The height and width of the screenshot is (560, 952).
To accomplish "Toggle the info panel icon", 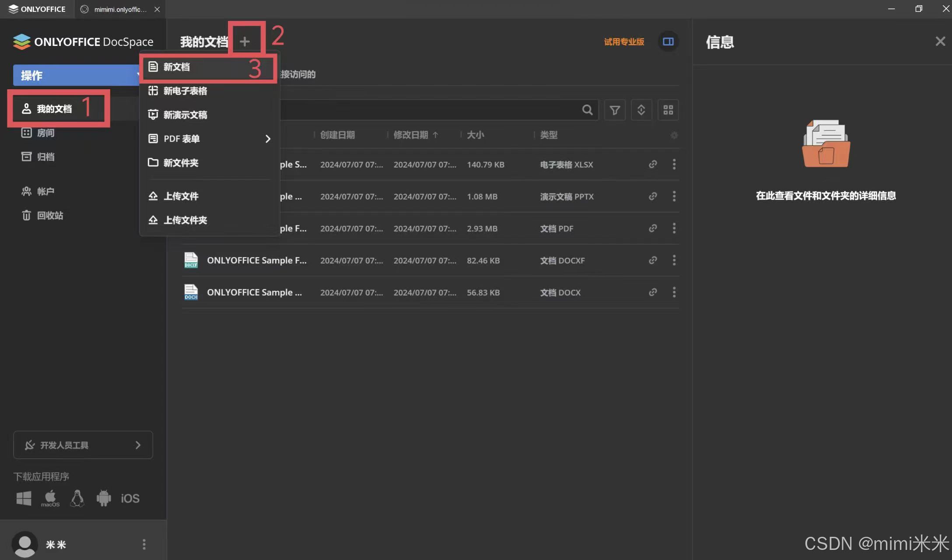I will pos(668,42).
